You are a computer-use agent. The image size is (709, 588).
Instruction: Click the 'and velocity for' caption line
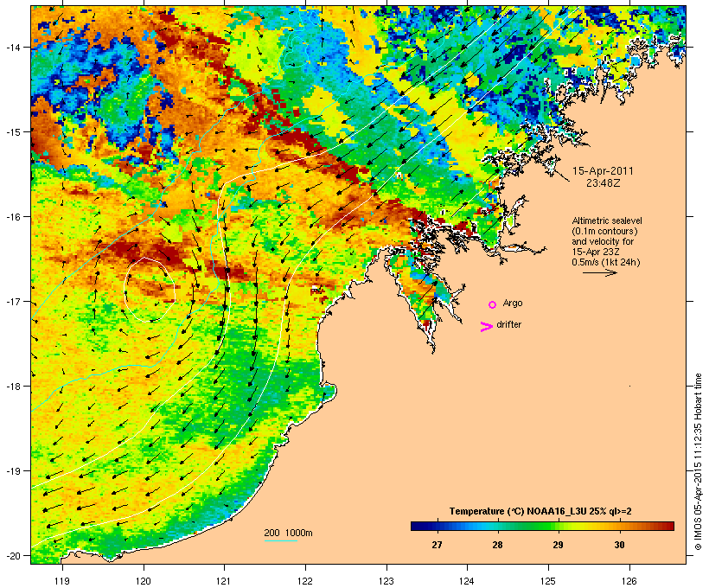pos(603,241)
